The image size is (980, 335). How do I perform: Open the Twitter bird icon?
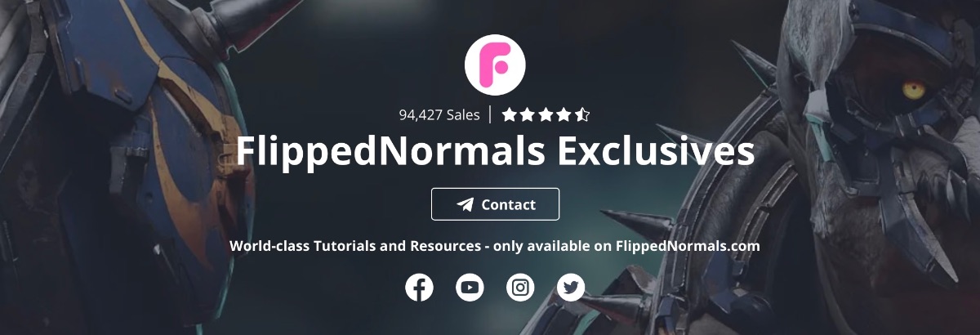click(571, 287)
